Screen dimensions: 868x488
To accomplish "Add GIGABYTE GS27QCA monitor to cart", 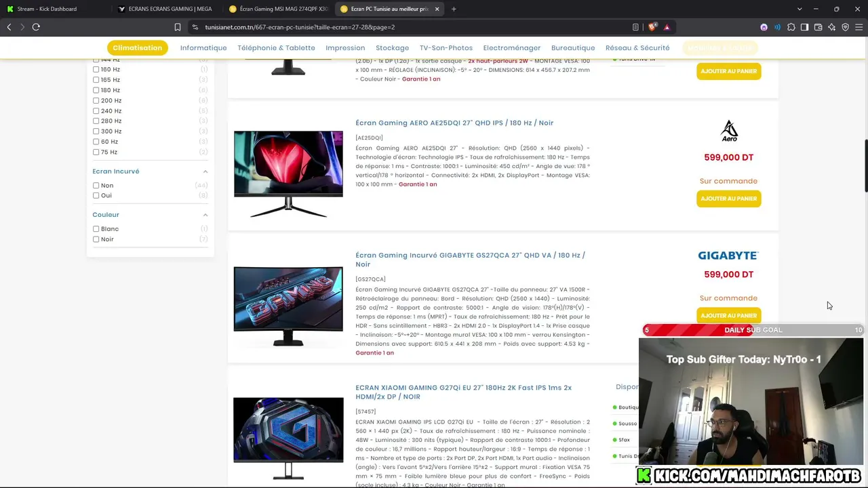I will point(728,316).
